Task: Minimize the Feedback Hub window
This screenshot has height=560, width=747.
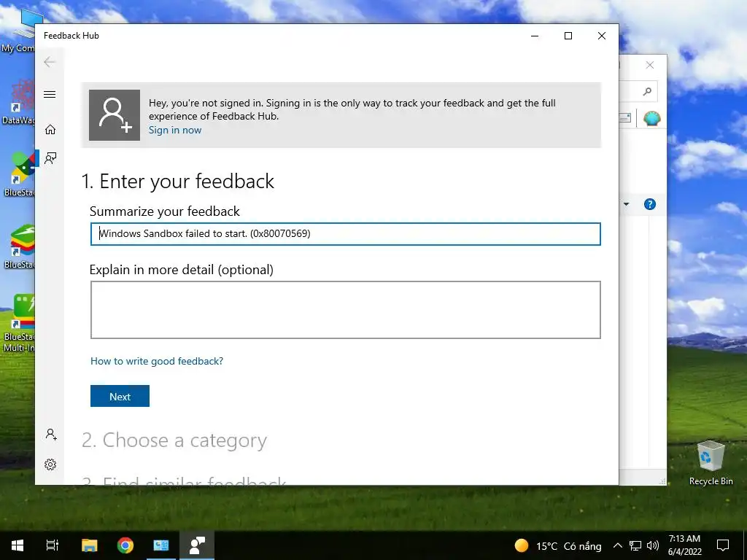Action: coord(535,36)
